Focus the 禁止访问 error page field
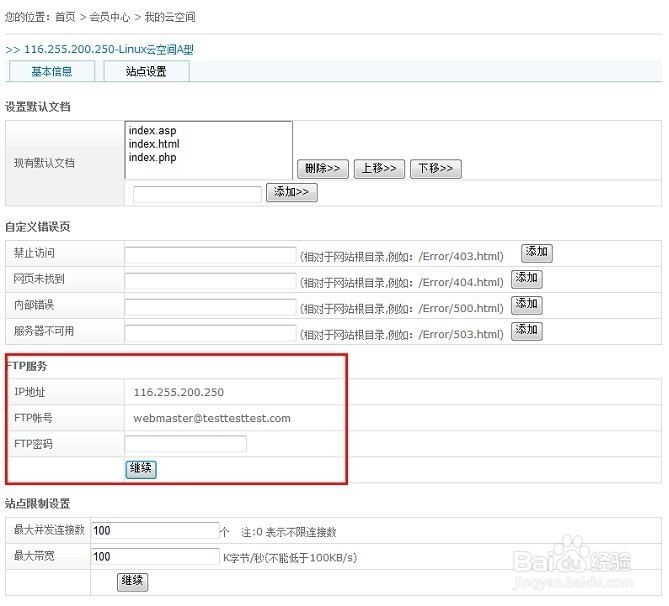Image resolution: width=669 pixels, height=606 pixels. pyautogui.click(x=210, y=255)
